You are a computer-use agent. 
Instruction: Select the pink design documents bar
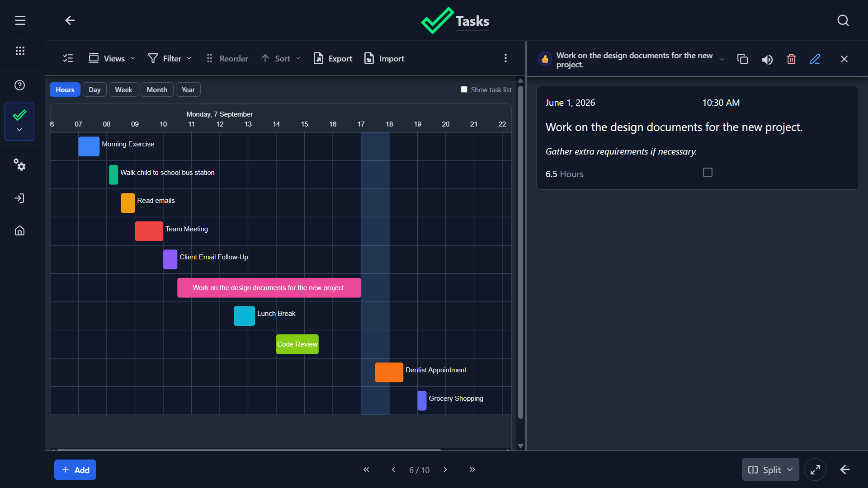tap(269, 288)
